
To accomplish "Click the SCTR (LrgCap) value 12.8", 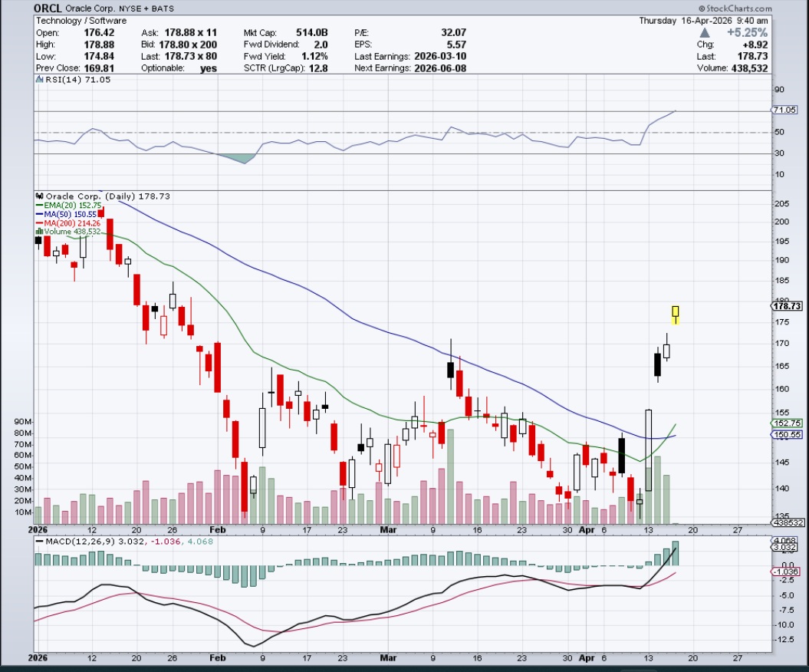I will [x=318, y=68].
